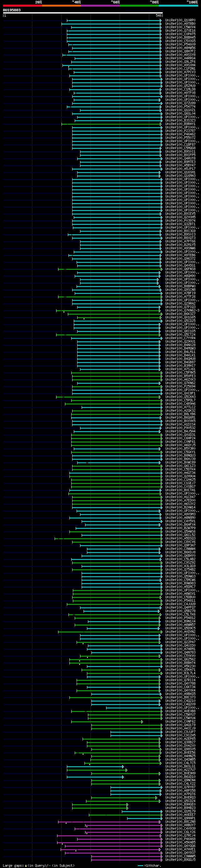The width and height of the screenshot is (201, 868).
Task: Click the green alignment bar of UniRef100_Q6FNS8
Action: 110,269
